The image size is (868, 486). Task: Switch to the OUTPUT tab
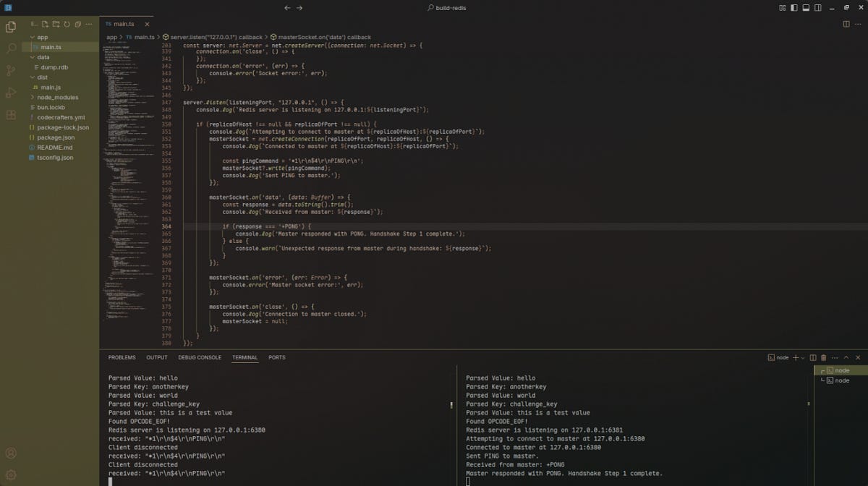156,357
